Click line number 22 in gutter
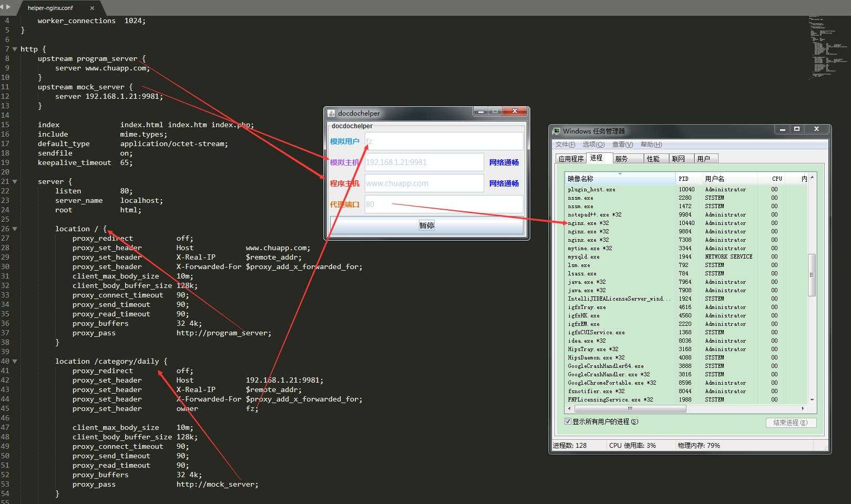Image resolution: width=851 pixels, height=504 pixels. 5,191
